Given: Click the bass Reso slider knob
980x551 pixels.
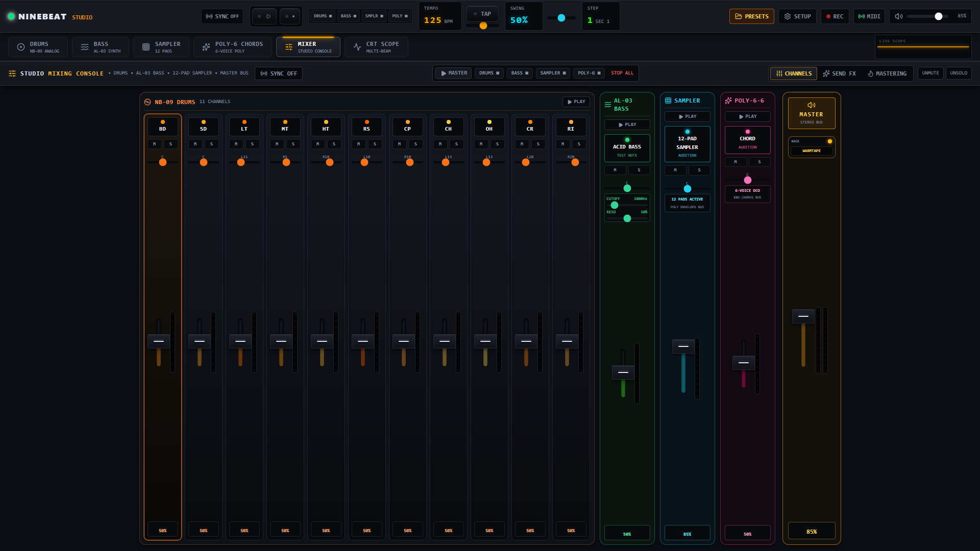Looking at the screenshot, I should pyautogui.click(x=627, y=218).
